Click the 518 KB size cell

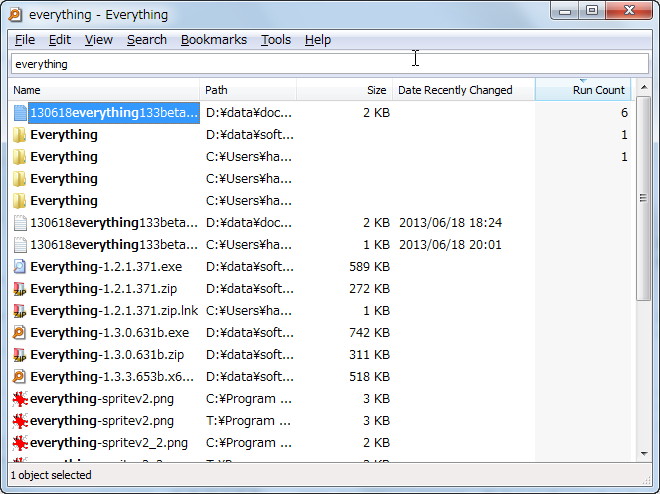(x=369, y=377)
